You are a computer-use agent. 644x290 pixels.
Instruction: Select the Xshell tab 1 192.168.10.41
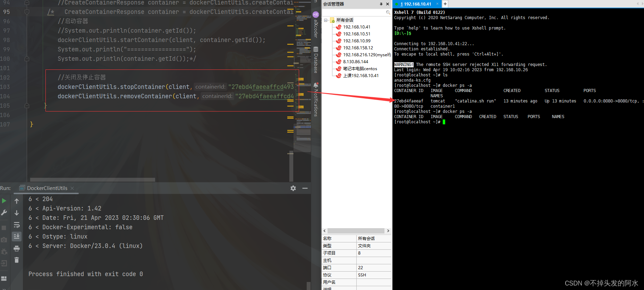tap(415, 4)
